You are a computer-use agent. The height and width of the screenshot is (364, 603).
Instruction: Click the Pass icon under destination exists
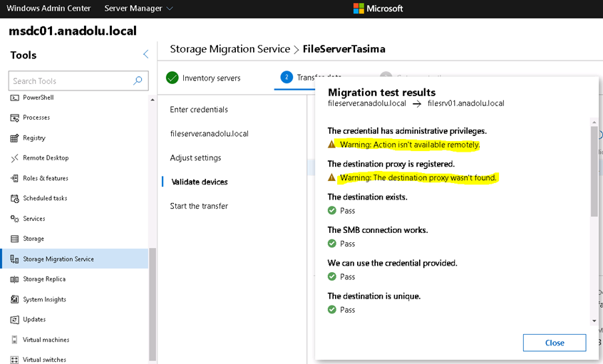click(332, 211)
